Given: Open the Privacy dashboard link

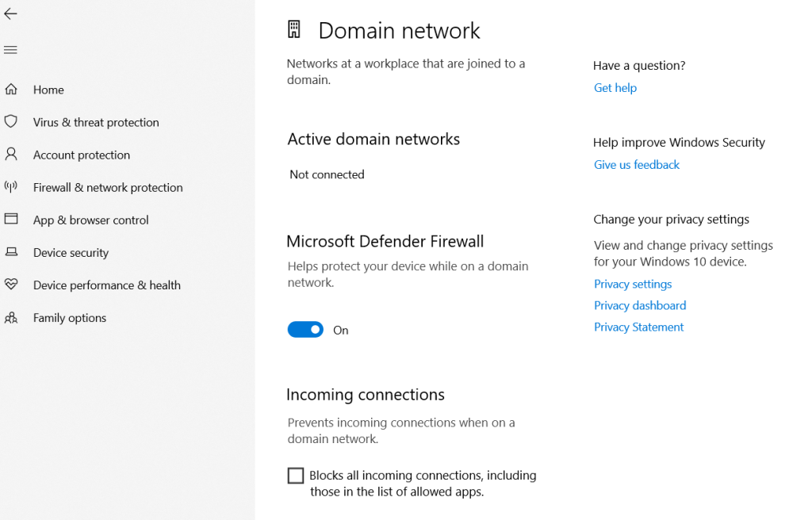Looking at the screenshot, I should (640, 305).
